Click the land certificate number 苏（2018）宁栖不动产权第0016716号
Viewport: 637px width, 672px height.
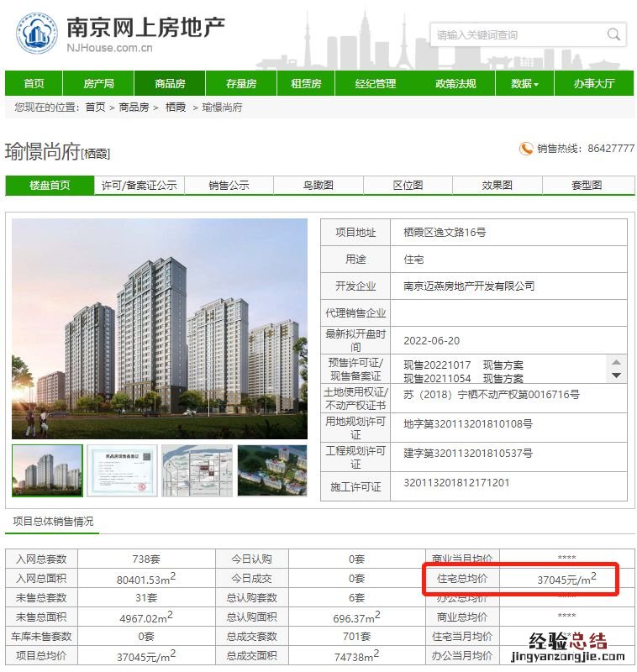pos(492,394)
